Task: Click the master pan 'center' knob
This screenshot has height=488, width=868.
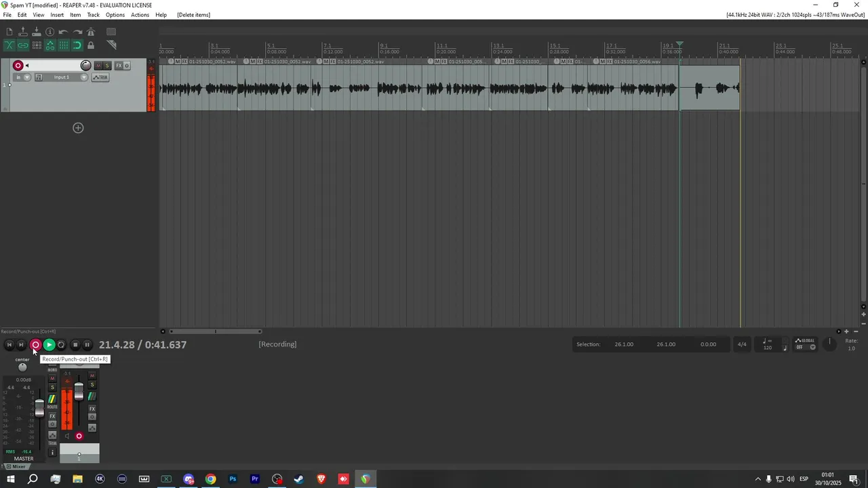Action: (x=22, y=367)
